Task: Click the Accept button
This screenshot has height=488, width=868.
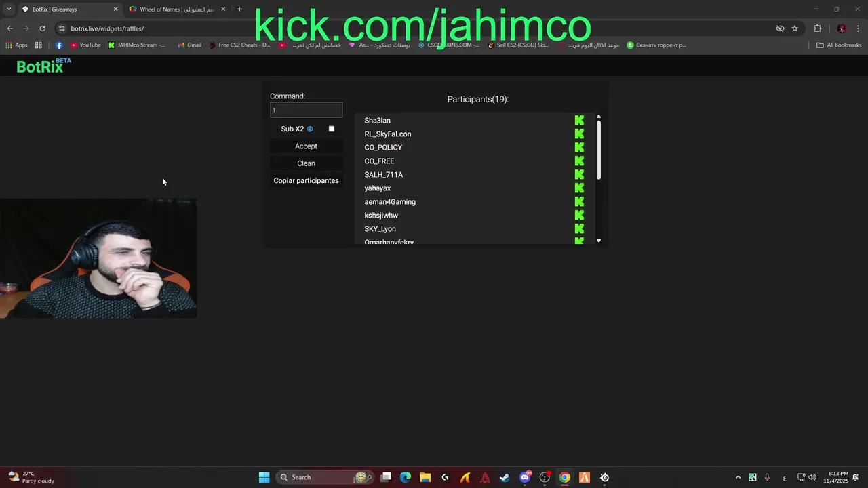Action: [306, 146]
